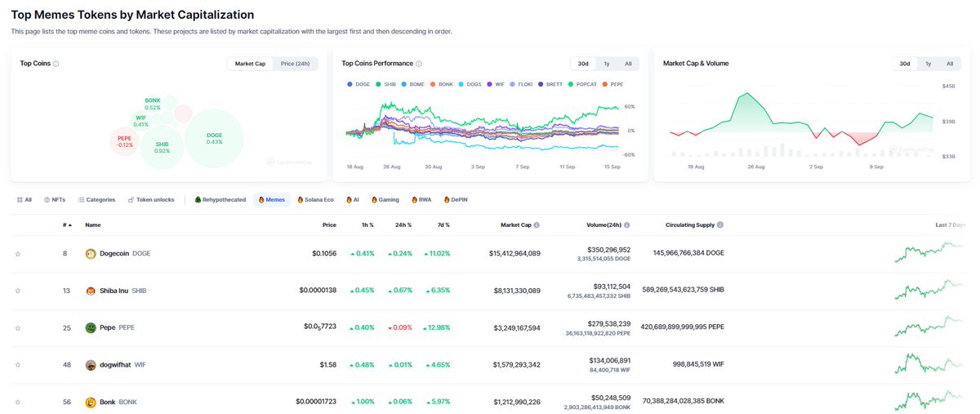This screenshot has height=414, width=980.
Task: Show Volume(24h) column info tooltip
Action: pos(627,224)
